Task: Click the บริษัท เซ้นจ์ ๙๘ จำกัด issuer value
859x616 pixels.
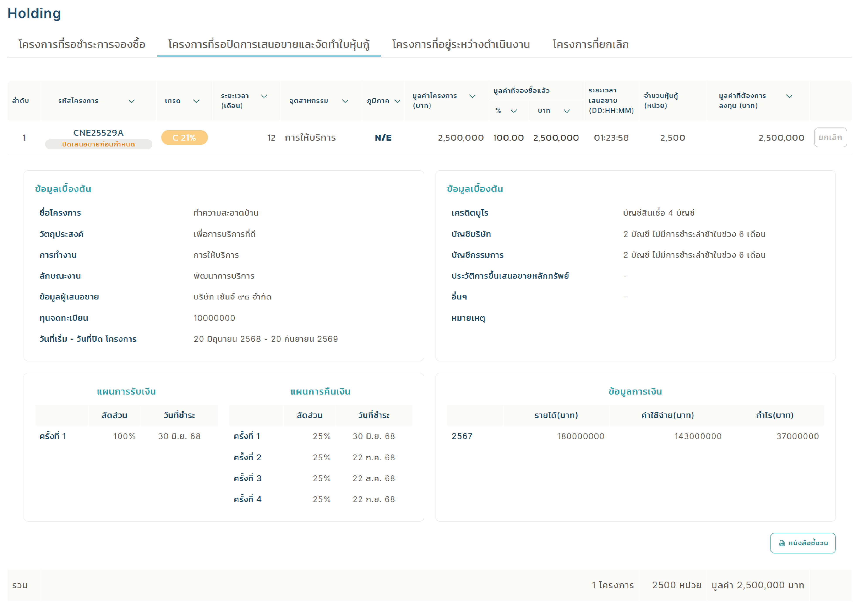Action: pyautogui.click(x=233, y=297)
